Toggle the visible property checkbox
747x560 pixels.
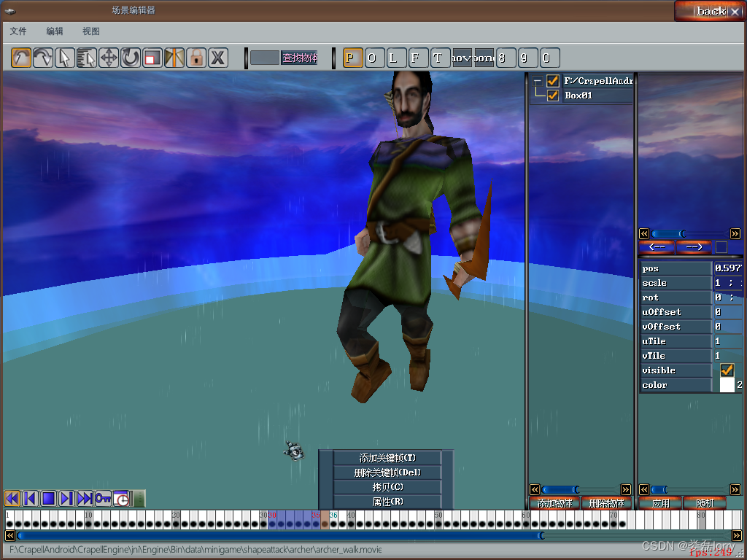point(727,370)
